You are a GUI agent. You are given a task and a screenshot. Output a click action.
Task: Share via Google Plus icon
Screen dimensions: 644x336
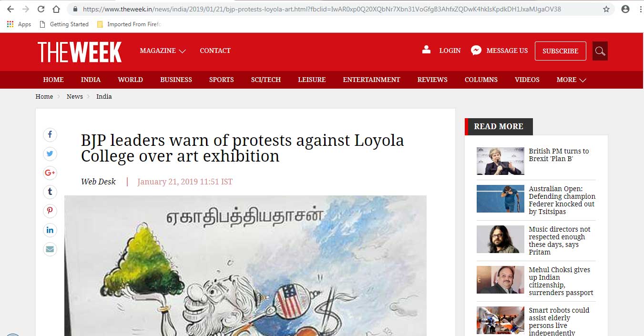(x=50, y=173)
